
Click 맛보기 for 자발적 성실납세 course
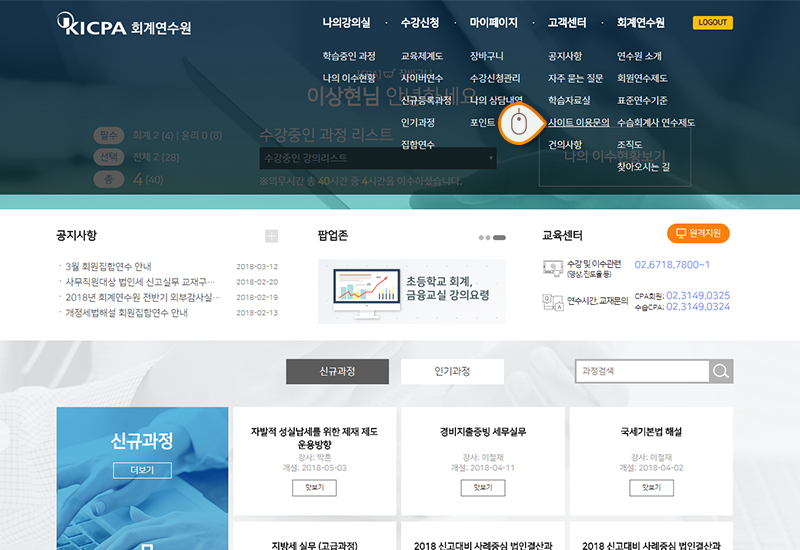tap(314, 488)
